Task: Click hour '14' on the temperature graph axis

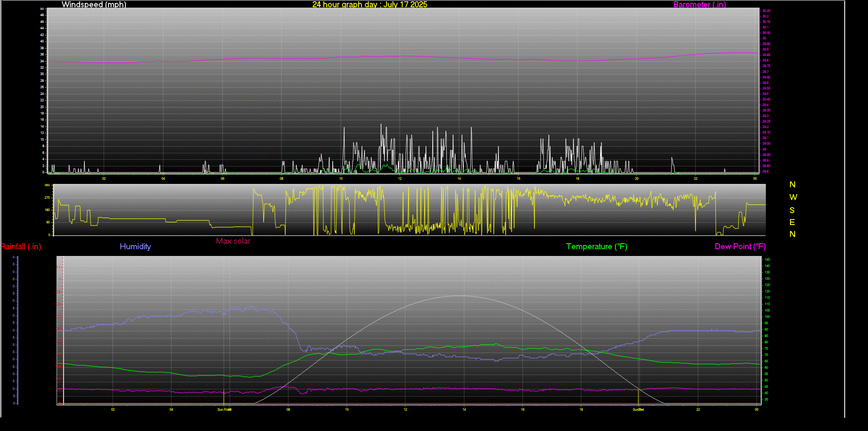Action: pyautogui.click(x=464, y=409)
